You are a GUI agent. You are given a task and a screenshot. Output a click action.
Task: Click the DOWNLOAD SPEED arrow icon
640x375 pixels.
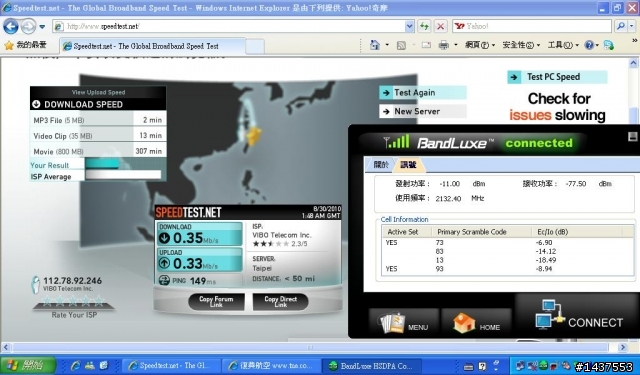click(36, 104)
